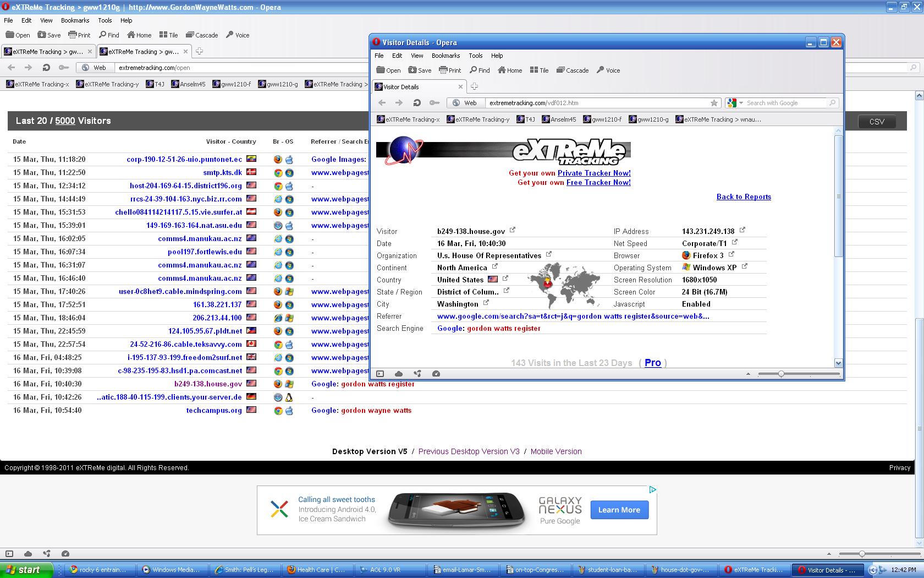Viewport: 924px width, 578px height.
Task: Click Voice icon in Visitor Details toolbar
Action: [x=601, y=70]
